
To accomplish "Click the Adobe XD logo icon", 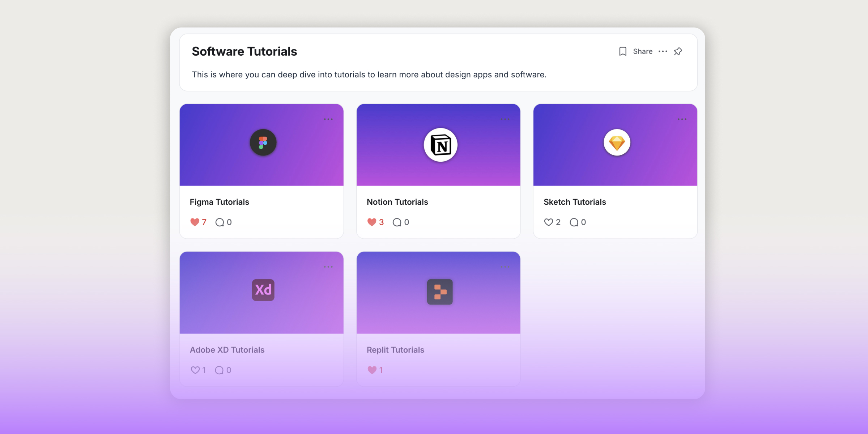I will pyautogui.click(x=263, y=290).
